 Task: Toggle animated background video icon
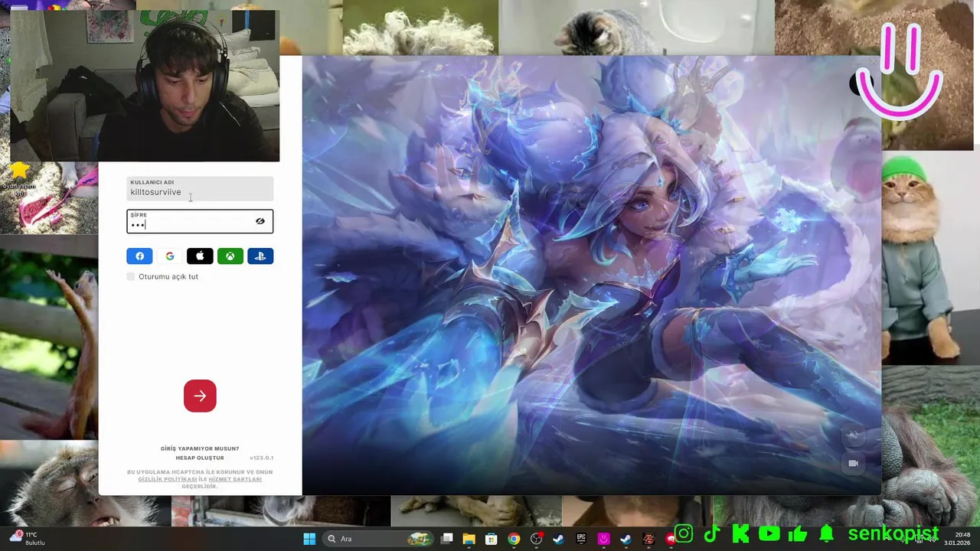click(x=853, y=463)
